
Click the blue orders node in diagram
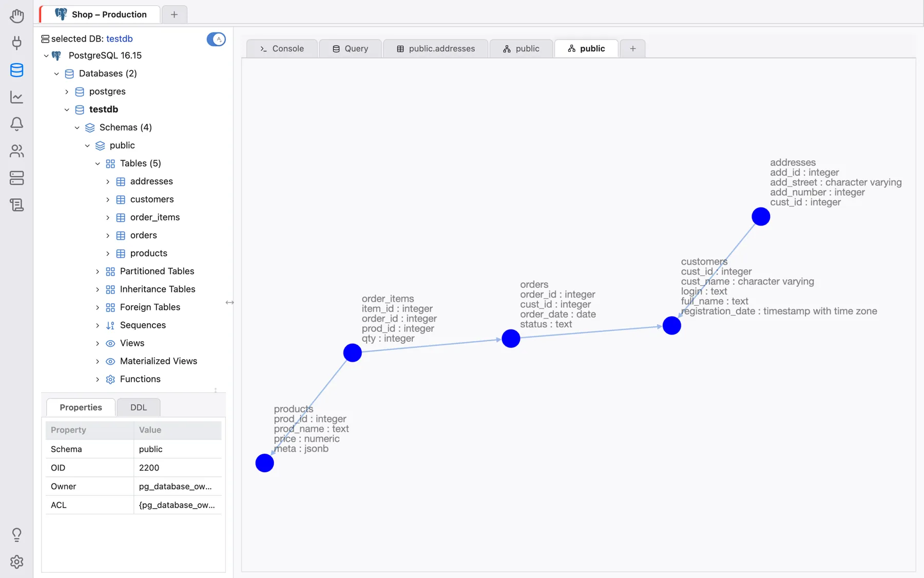point(511,339)
